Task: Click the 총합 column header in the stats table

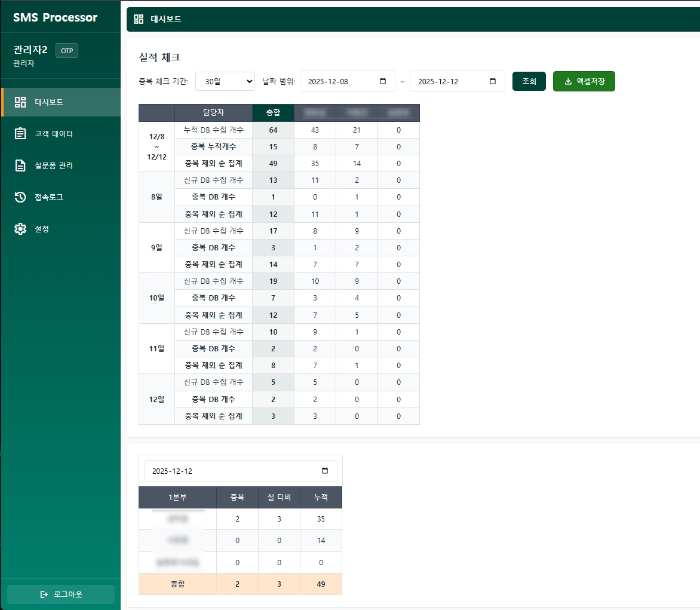Action: [273, 112]
